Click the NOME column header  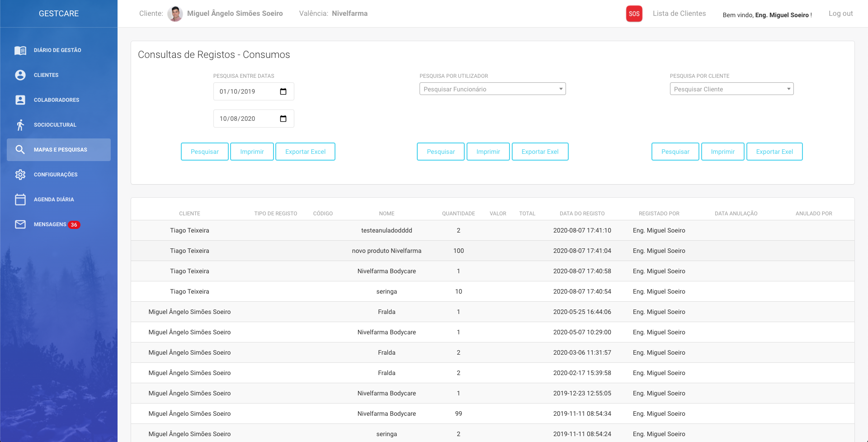pyautogui.click(x=387, y=214)
